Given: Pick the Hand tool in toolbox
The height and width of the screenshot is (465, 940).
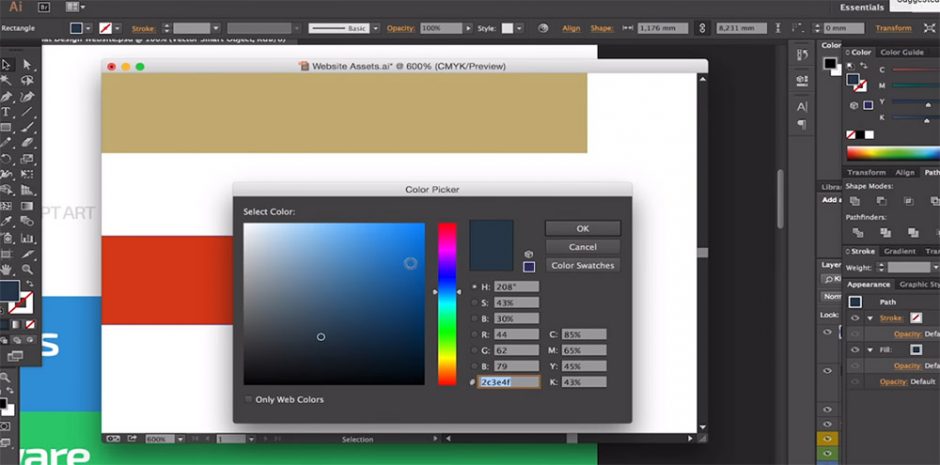Looking at the screenshot, I should [x=6, y=269].
